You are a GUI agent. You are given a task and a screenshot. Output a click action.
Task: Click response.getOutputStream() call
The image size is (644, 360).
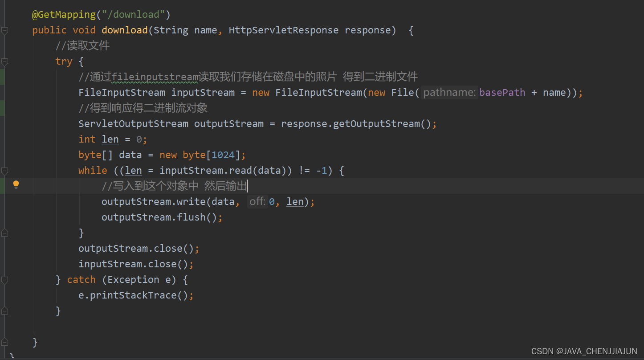(356, 124)
